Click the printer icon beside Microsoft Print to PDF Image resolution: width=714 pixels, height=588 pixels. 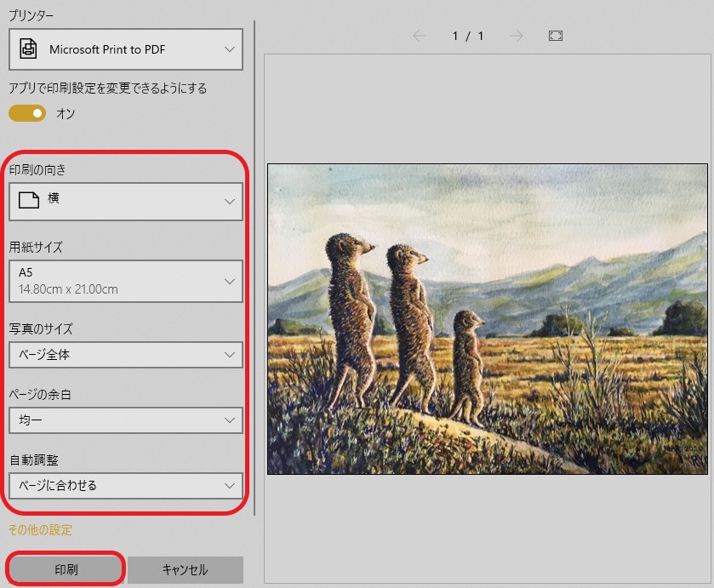(29, 49)
